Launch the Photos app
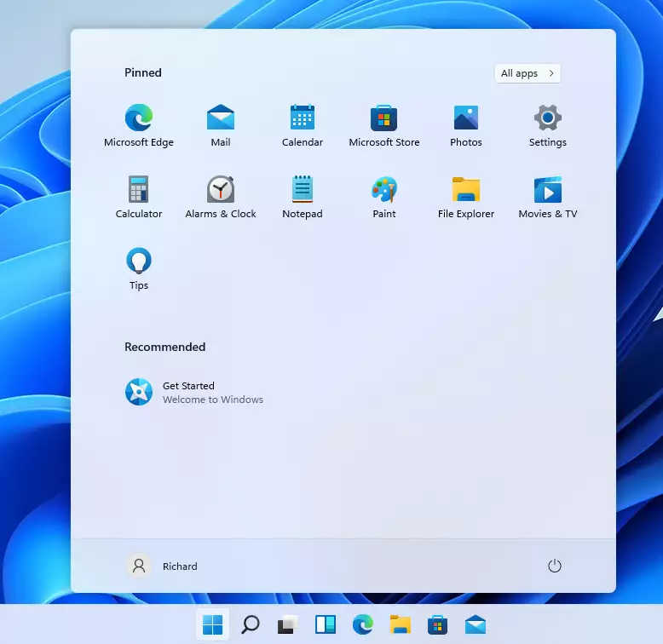663x644 pixels. point(466,125)
